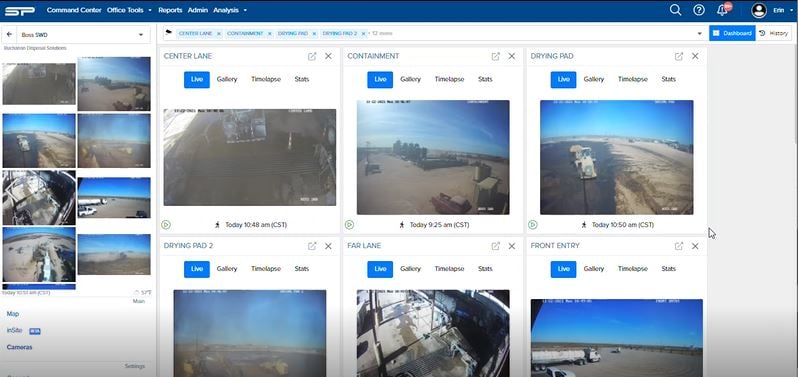Click the SP logo in header

pos(20,10)
